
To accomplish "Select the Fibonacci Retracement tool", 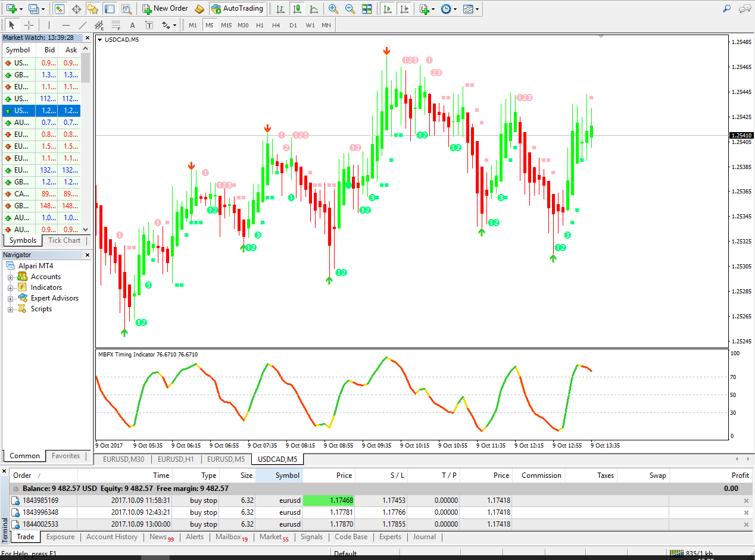I will (x=116, y=25).
